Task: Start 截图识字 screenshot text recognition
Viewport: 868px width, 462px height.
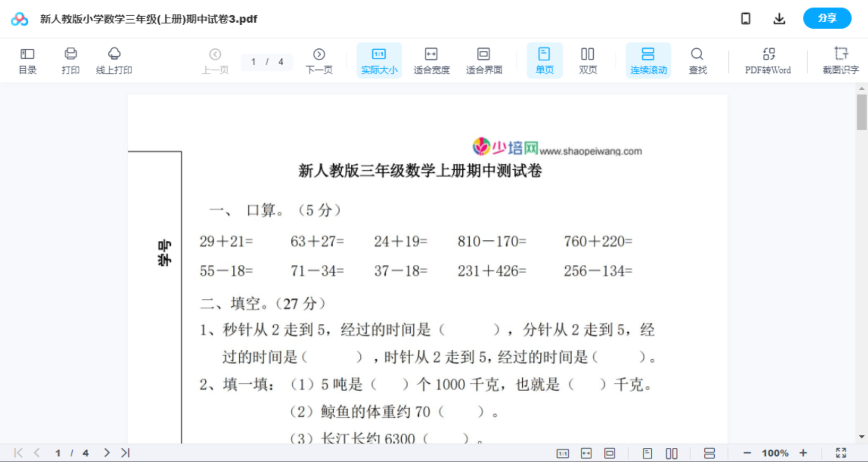Action: pos(840,60)
